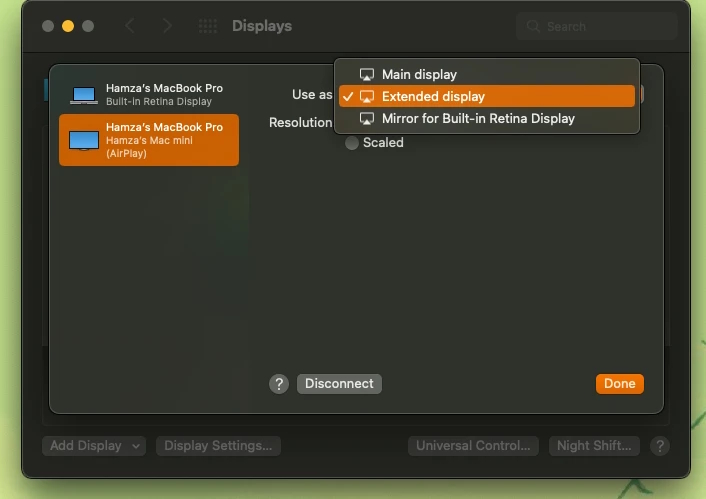
Task: Select Hamza's Mac mini AirPlay display
Action: point(149,140)
